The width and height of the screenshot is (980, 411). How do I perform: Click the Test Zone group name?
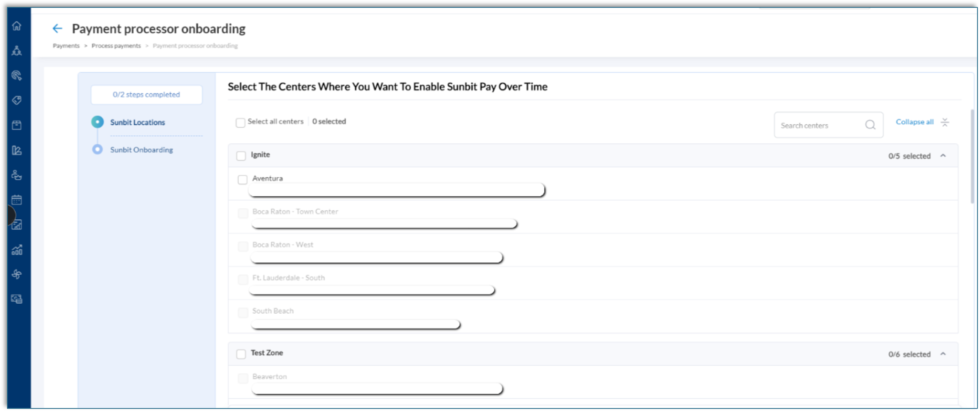pos(267,353)
